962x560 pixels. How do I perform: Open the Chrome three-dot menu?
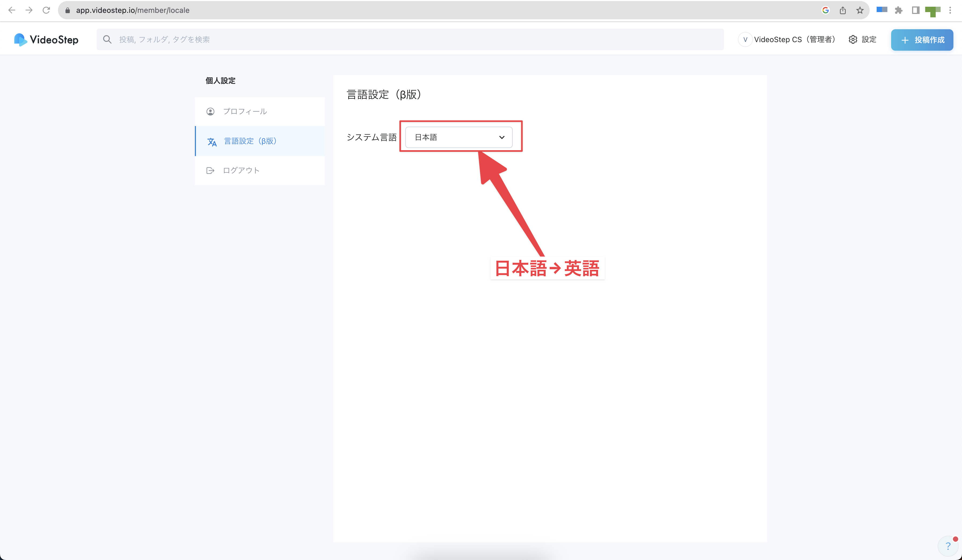(950, 10)
